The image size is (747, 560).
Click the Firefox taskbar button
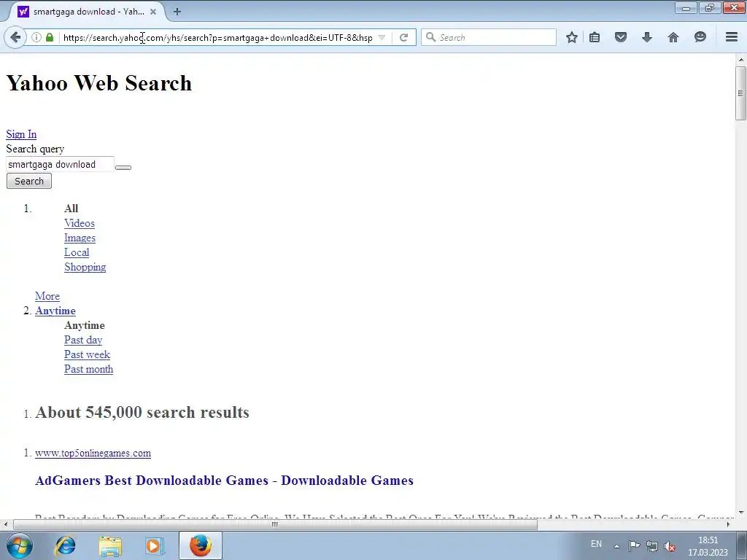tap(201, 545)
